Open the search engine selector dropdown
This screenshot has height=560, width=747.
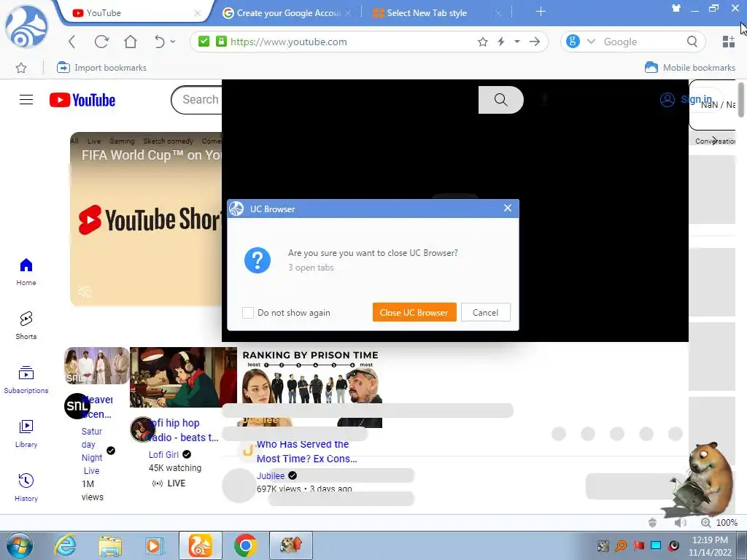tap(591, 42)
